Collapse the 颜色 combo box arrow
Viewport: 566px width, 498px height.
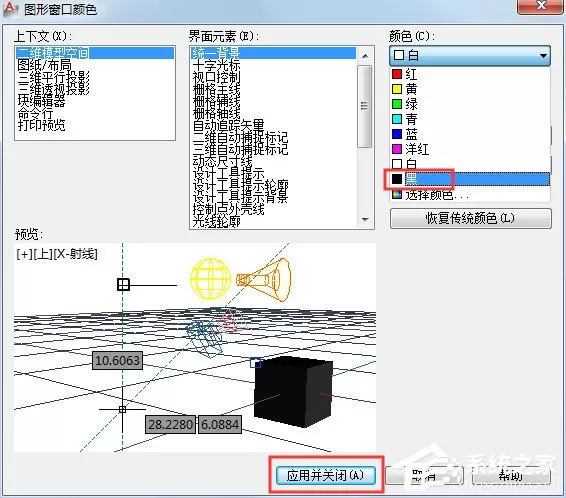[x=543, y=56]
